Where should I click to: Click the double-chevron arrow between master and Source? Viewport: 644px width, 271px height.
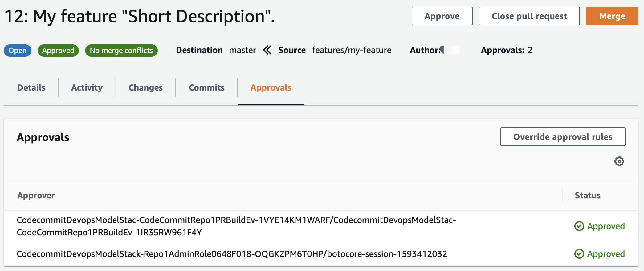(x=267, y=50)
